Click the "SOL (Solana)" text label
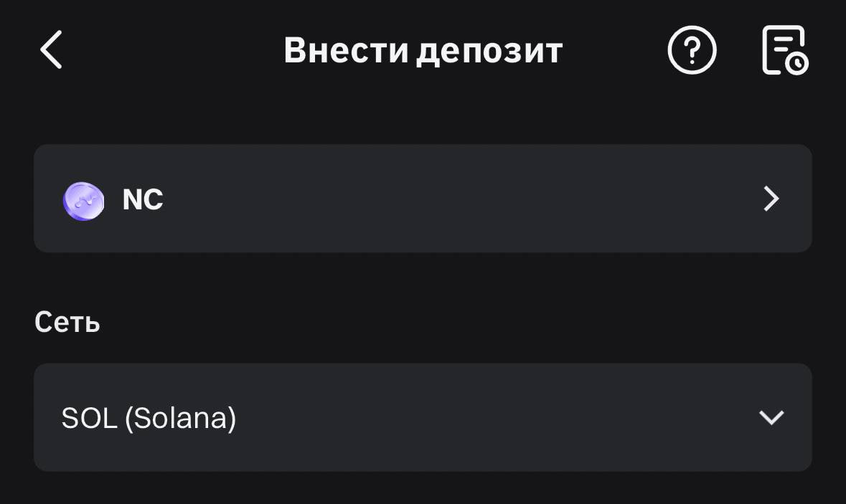846x504 pixels. coord(149,418)
